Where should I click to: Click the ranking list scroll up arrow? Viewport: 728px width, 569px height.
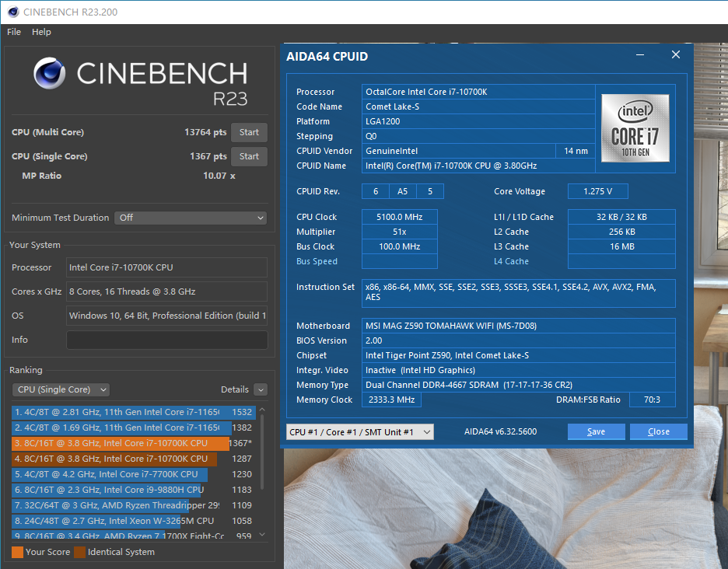[x=262, y=410]
